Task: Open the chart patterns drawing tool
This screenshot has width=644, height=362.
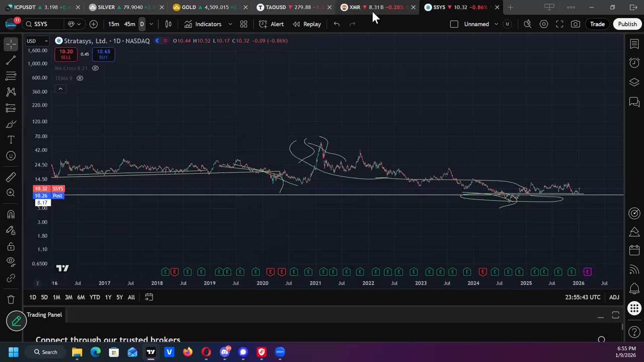Action: click(x=11, y=92)
